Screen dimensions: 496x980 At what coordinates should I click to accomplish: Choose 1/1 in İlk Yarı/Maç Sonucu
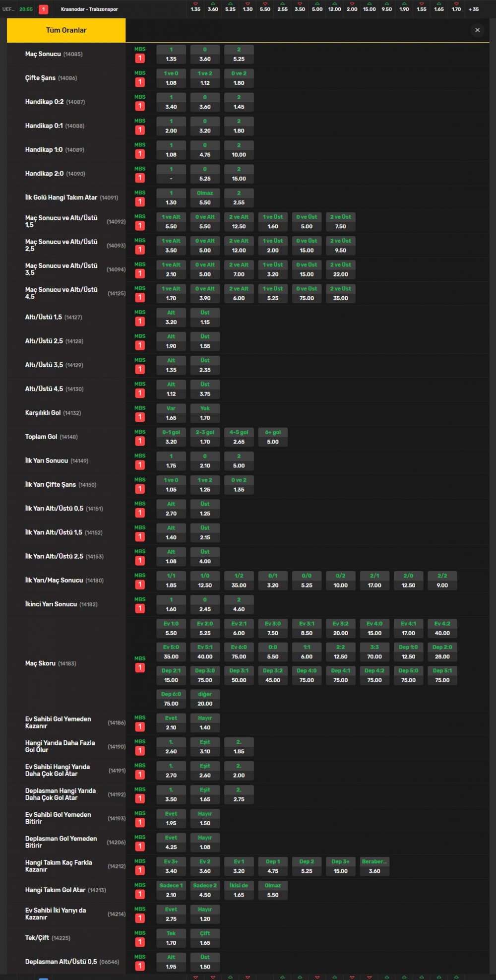tap(171, 581)
